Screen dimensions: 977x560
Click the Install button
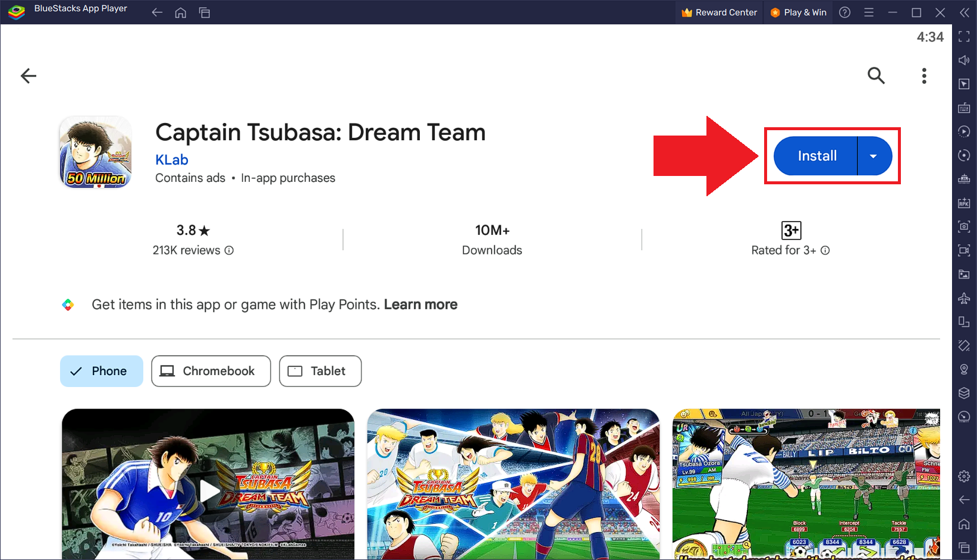tap(816, 156)
